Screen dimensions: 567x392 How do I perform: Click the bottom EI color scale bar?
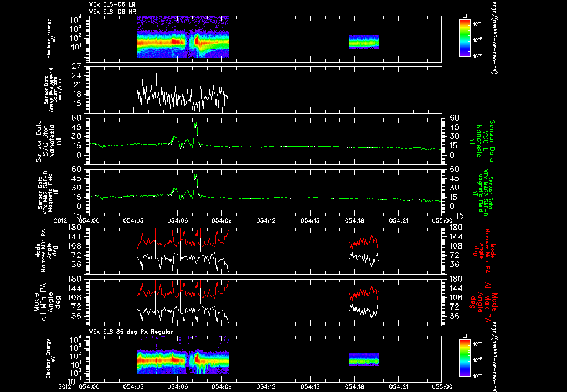[x=465, y=358]
